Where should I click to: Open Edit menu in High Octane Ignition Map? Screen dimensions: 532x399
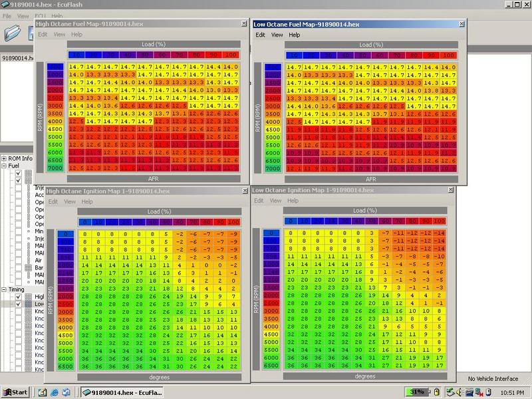pyautogui.click(x=53, y=201)
